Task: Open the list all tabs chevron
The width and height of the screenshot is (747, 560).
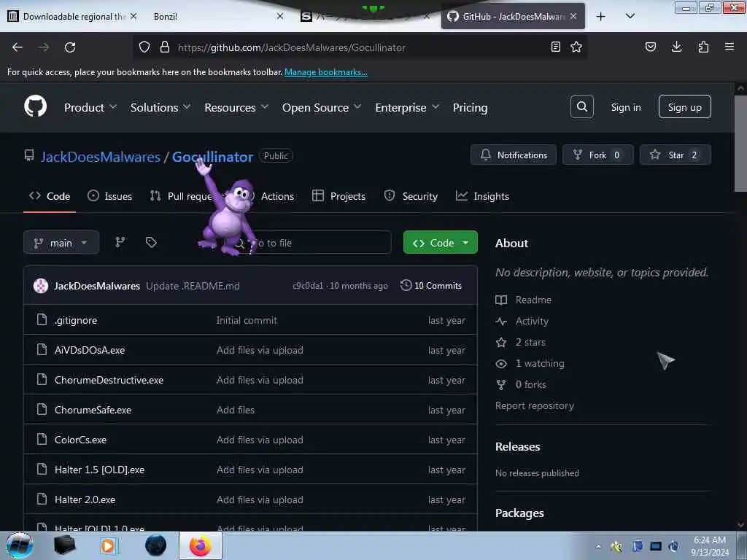Action: (630, 17)
